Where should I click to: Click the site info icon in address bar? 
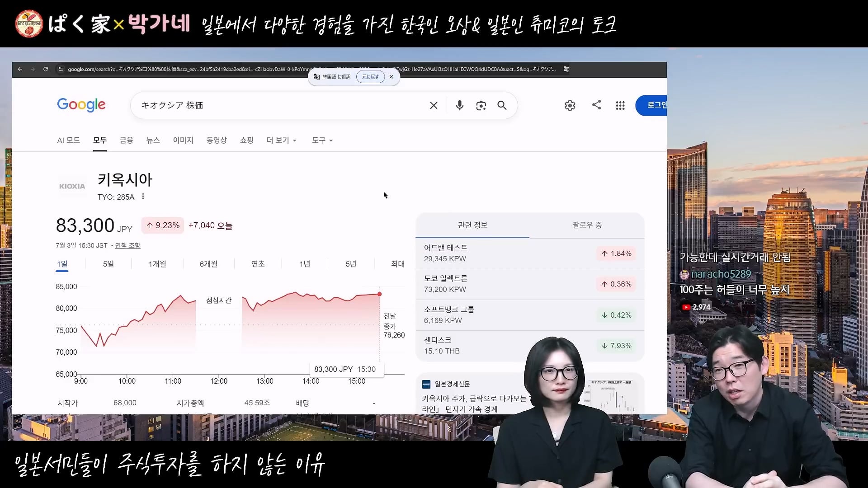(x=61, y=69)
